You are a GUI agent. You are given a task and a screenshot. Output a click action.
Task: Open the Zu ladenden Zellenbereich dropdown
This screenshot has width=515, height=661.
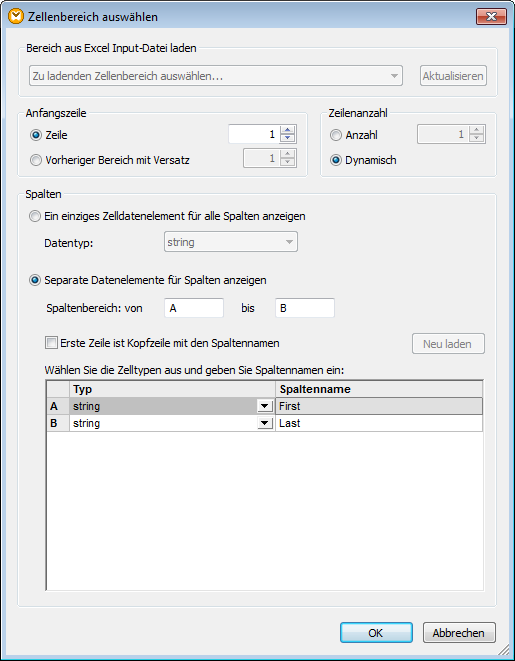tap(216, 76)
